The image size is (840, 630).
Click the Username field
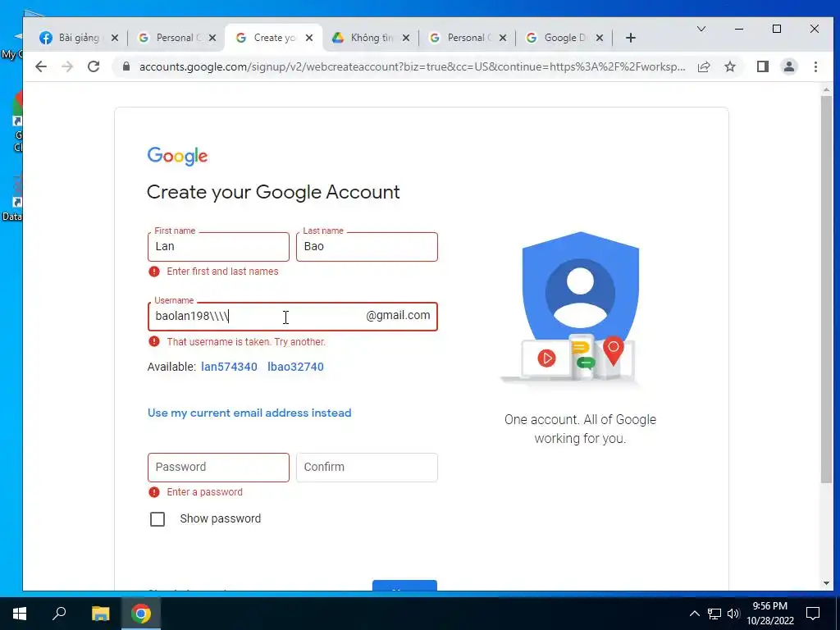pyautogui.click(x=293, y=317)
